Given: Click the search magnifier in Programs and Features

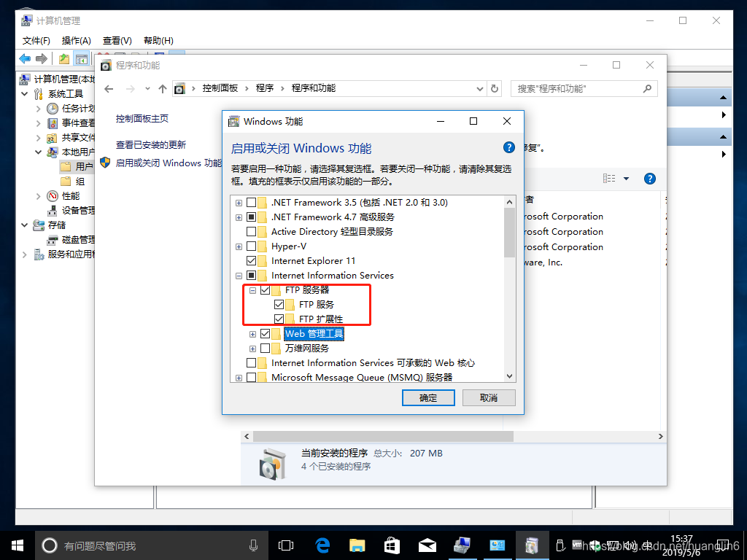Looking at the screenshot, I should [x=647, y=88].
